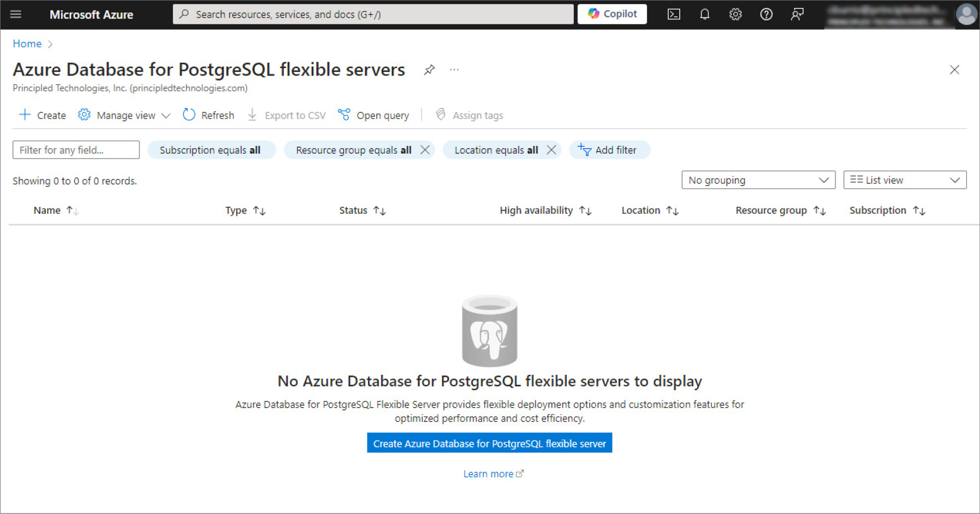980x514 pixels.
Task: Open portal settings gear
Action: click(735, 14)
